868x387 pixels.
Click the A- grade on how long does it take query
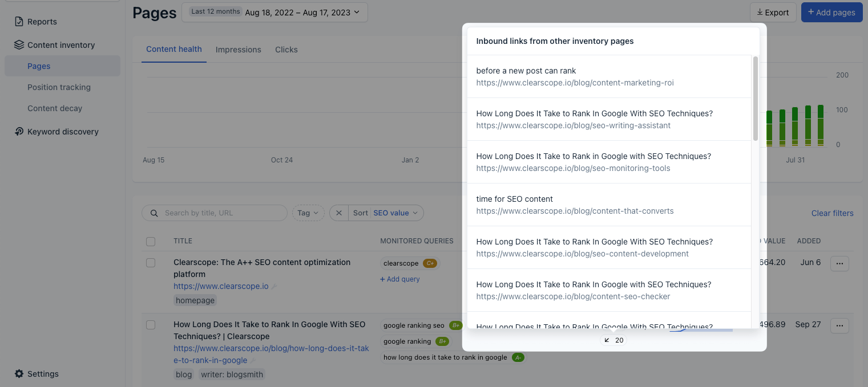click(518, 357)
